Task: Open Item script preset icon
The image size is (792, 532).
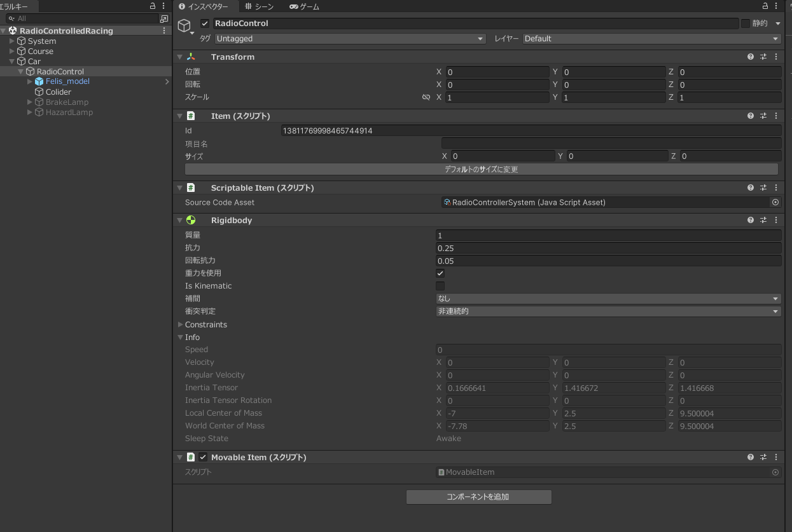Action: [763, 116]
